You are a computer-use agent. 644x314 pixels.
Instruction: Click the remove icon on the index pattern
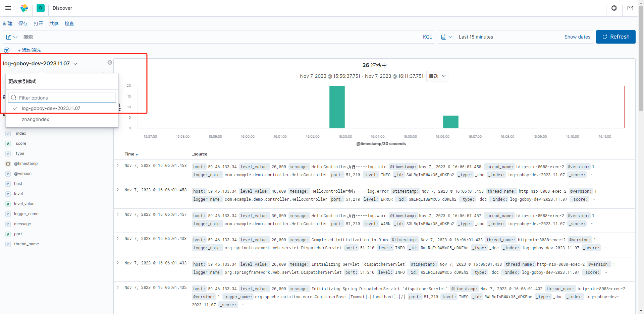click(x=110, y=62)
